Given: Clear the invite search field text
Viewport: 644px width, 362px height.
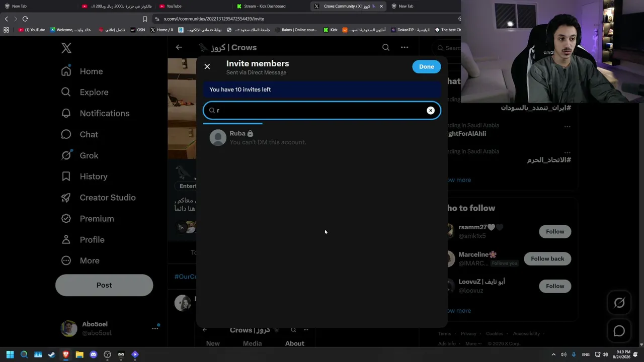Looking at the screenshot, I should click(431, 111).
